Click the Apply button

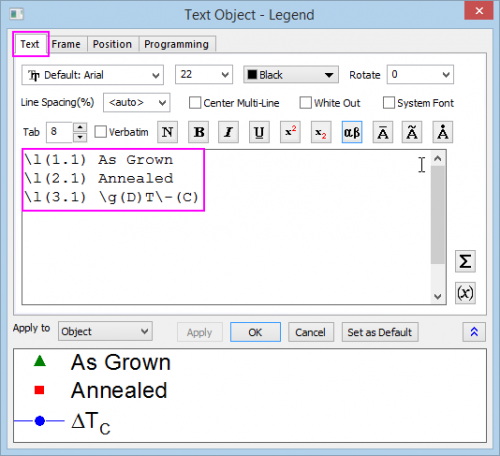200,332
